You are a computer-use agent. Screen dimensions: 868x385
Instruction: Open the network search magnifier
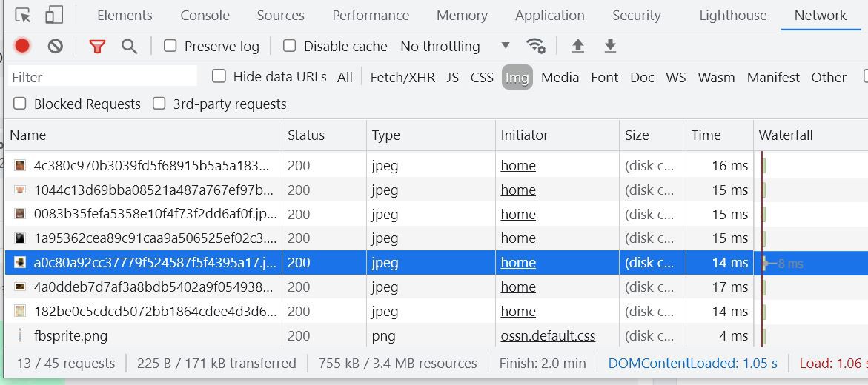click(130, 46)
